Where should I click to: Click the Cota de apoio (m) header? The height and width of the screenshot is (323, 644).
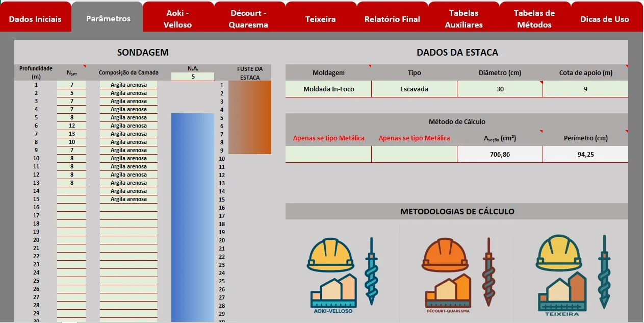[585, 72]
